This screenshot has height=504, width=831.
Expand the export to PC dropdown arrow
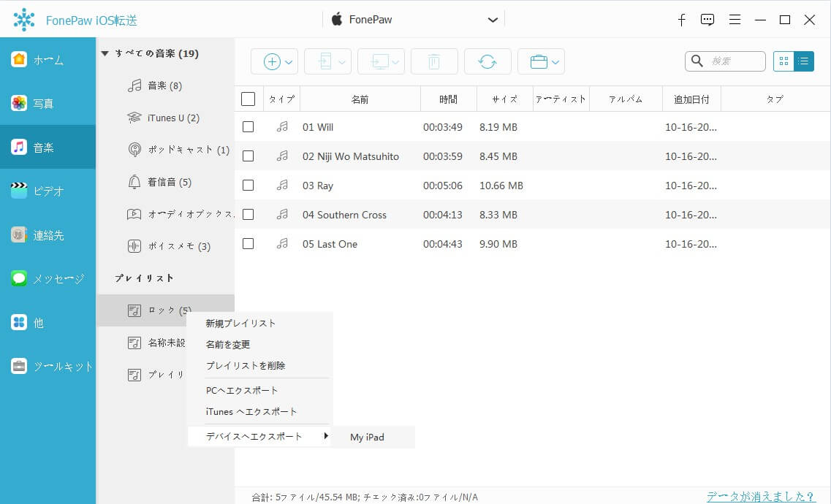(395, 63)
